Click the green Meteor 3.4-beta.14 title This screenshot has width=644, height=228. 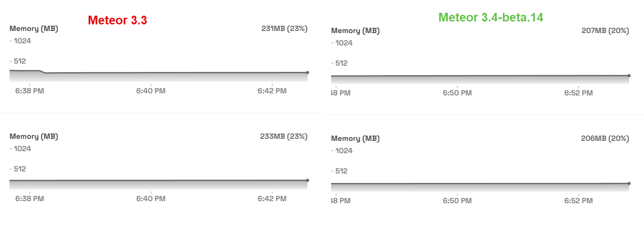490,17
